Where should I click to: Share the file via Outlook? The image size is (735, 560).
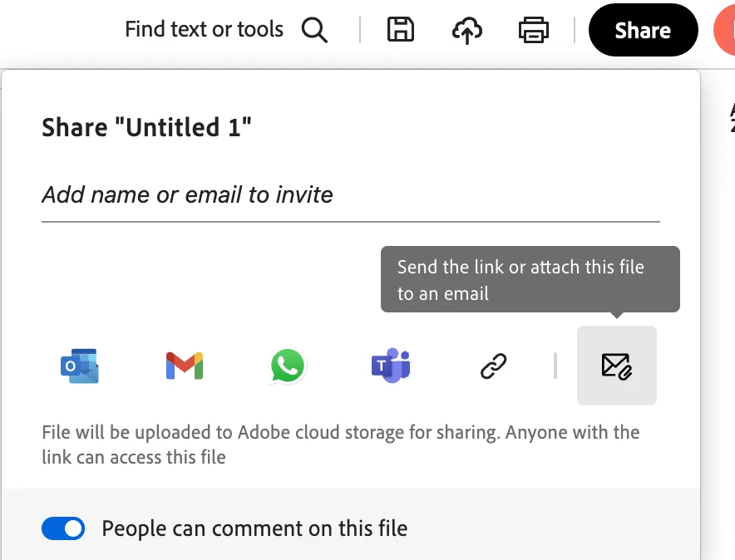pos(80,366)
